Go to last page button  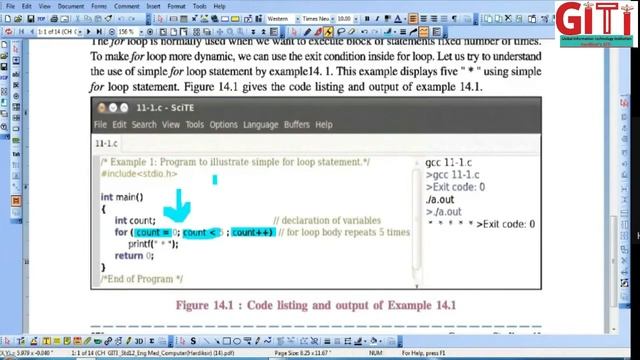(x=99, y=31)
